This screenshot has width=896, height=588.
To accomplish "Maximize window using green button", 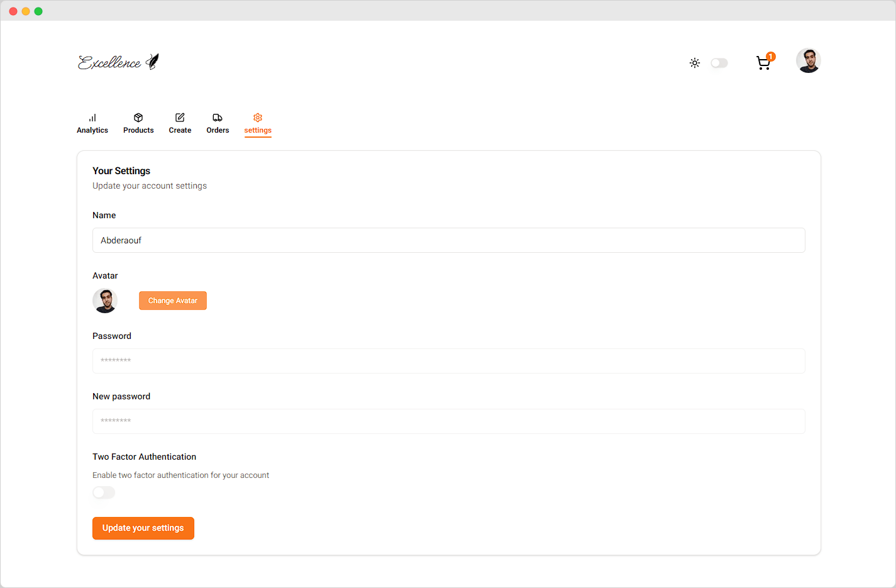I will point(38,11).
